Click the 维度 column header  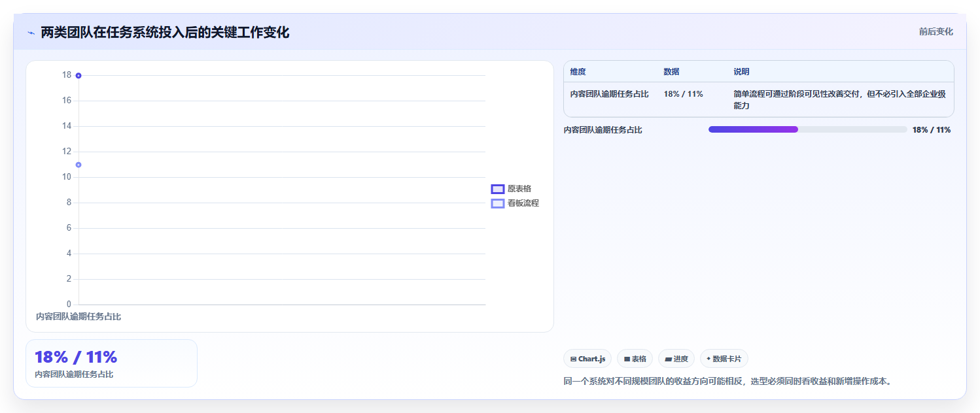(x=578, y=72)
